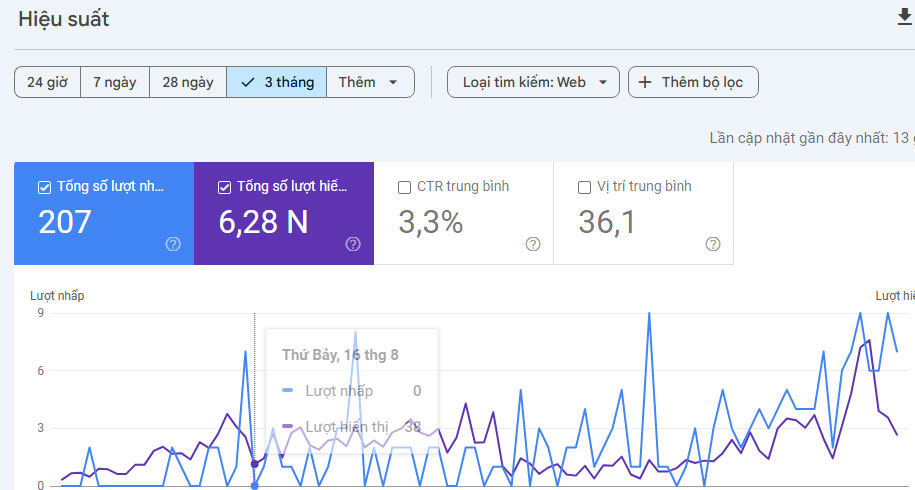Screen dimensions: 915x490
Task: Expand the Thêm date range dropdown
Action: (x=370, y=82)
